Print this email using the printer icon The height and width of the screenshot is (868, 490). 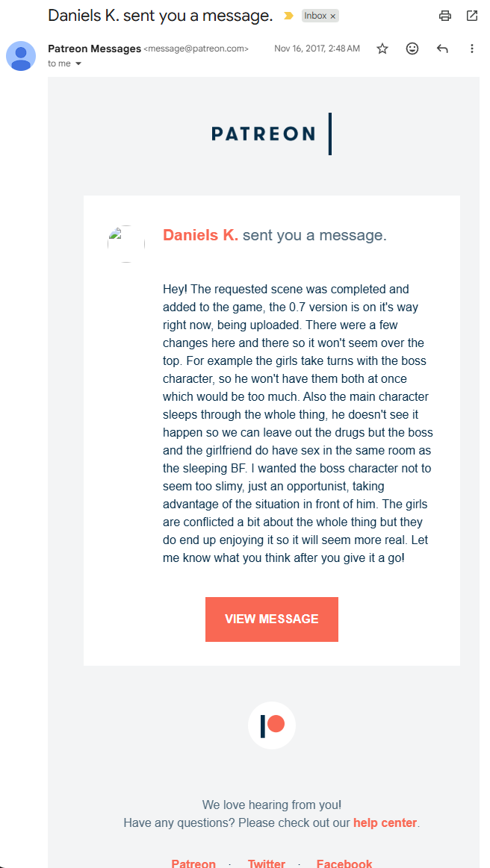point(445,16)
